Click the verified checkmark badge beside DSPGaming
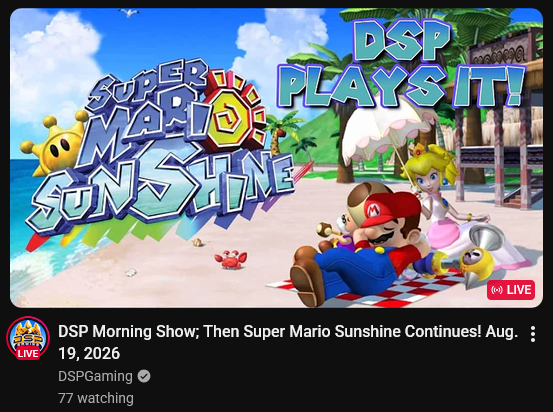The height and width of the screenshot is (412, 553). tap(144, 376)
